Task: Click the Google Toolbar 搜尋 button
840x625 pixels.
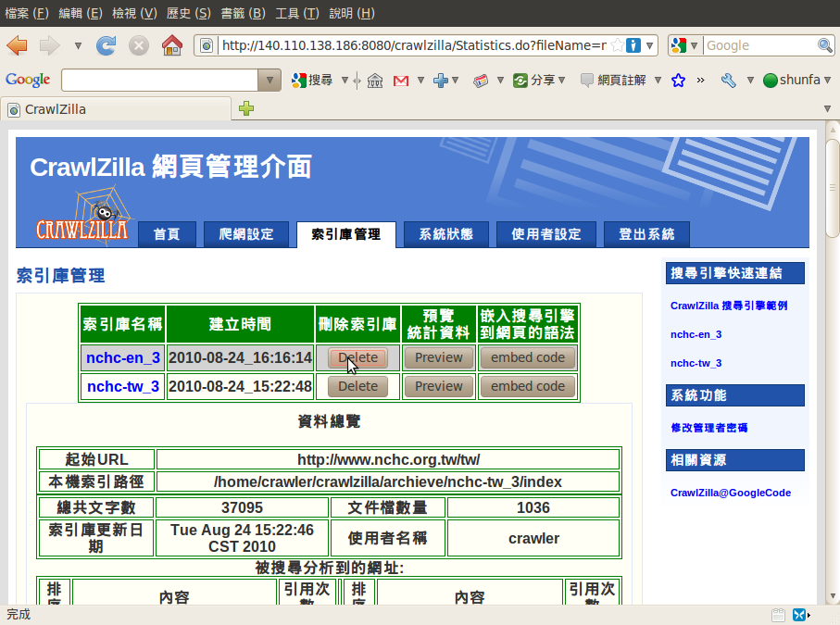Action: tap(312, 81)
